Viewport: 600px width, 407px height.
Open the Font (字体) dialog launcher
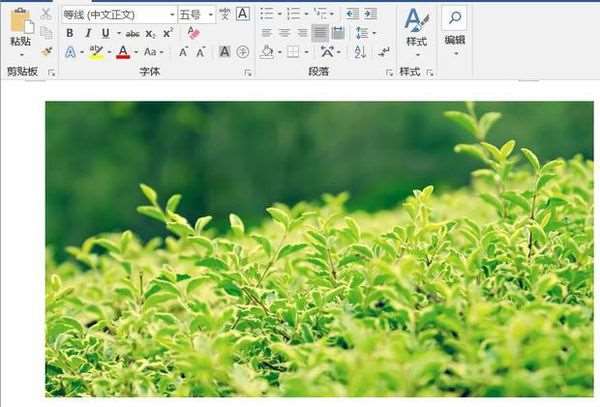click(x=248, y=72)
